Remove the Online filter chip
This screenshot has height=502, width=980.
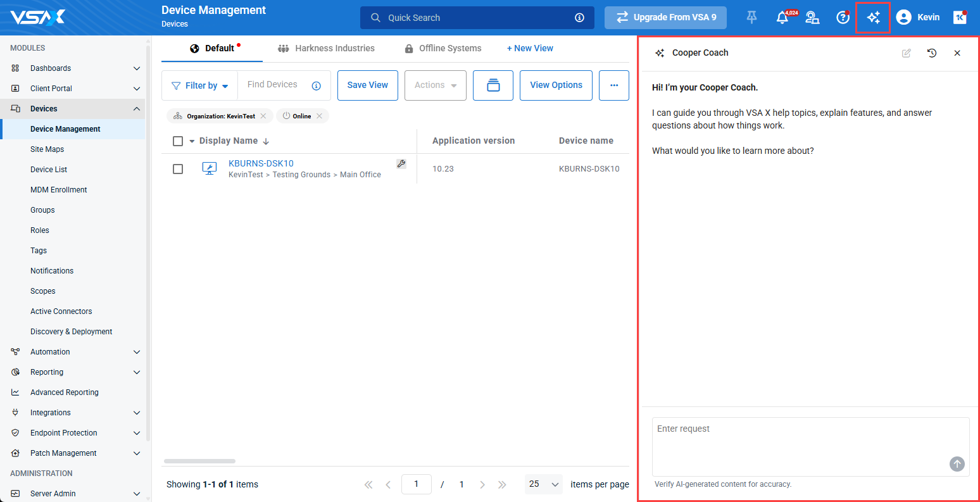319,116
